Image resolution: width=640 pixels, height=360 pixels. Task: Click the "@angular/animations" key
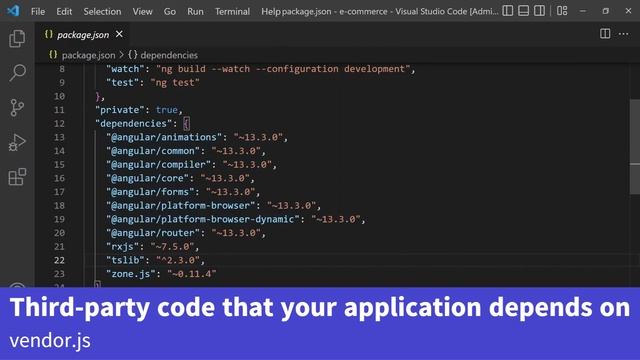pyautogui.click(x=164, y=137)
